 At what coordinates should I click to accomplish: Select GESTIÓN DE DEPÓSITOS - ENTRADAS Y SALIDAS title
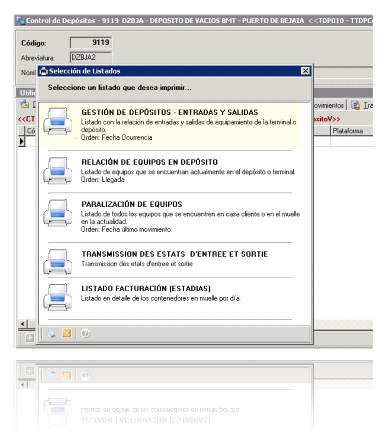pos(170,112)
